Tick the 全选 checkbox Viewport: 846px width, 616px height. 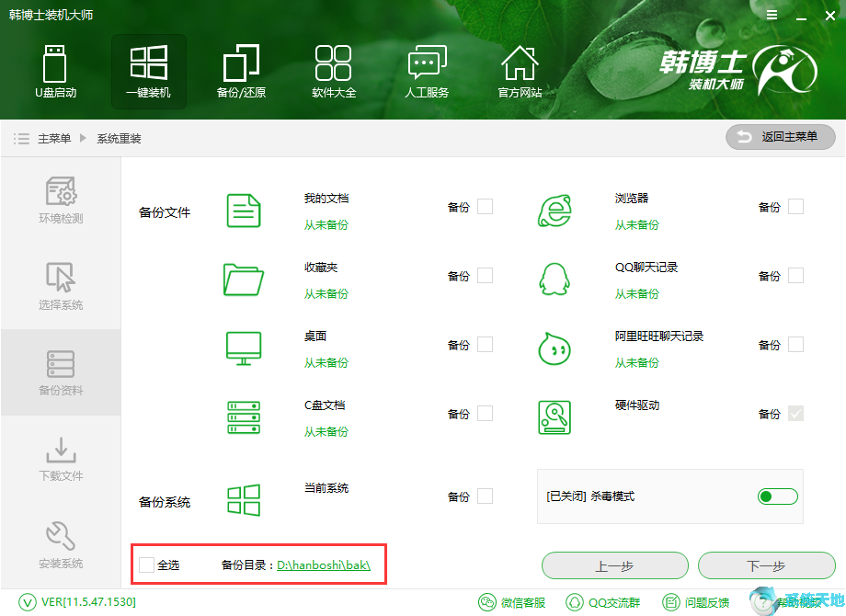(146, 565)
